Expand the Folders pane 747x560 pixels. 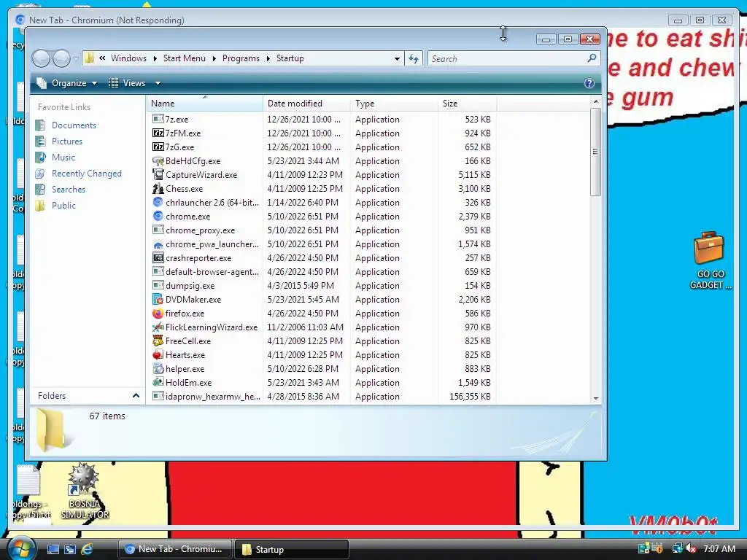pyautogui.click(x=136, y=396)
